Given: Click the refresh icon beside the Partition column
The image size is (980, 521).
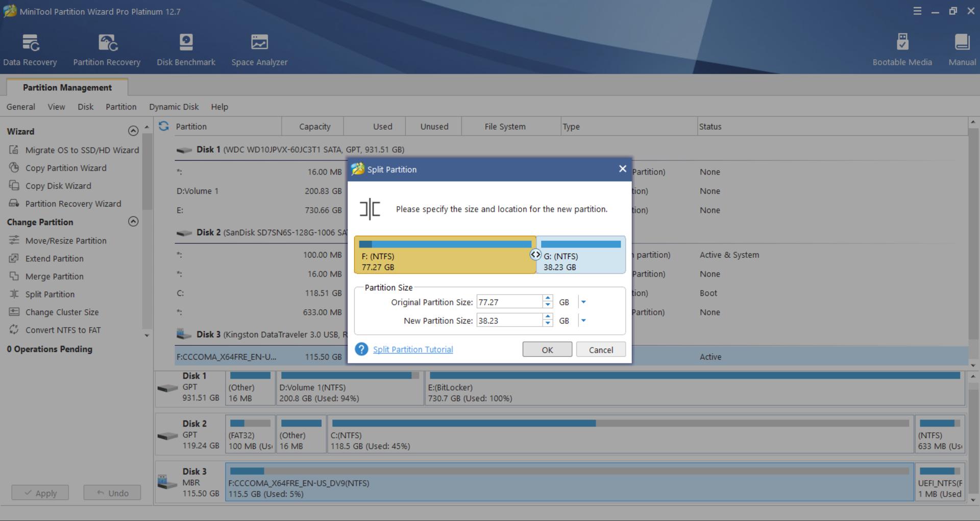Looking at the screenshot, I should 164,126.
